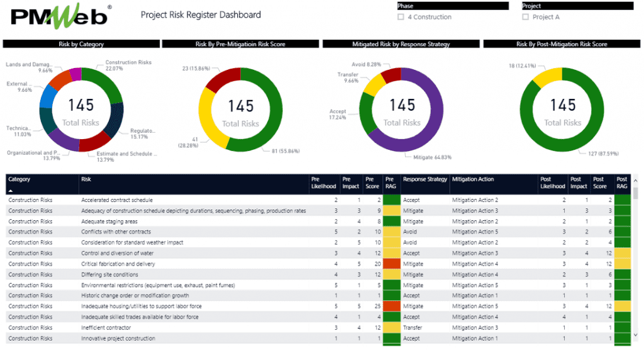Click red Pre RAG cell for Inadequate housing row
Viewport: 644px width, 350px height.
tap(391, 307)
